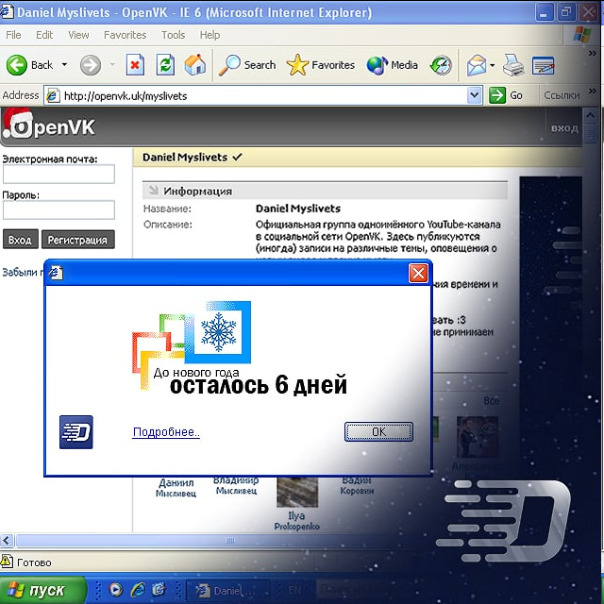Click the Подробнее.. link in dialog

pyautogui.click(x=166, y=432)
